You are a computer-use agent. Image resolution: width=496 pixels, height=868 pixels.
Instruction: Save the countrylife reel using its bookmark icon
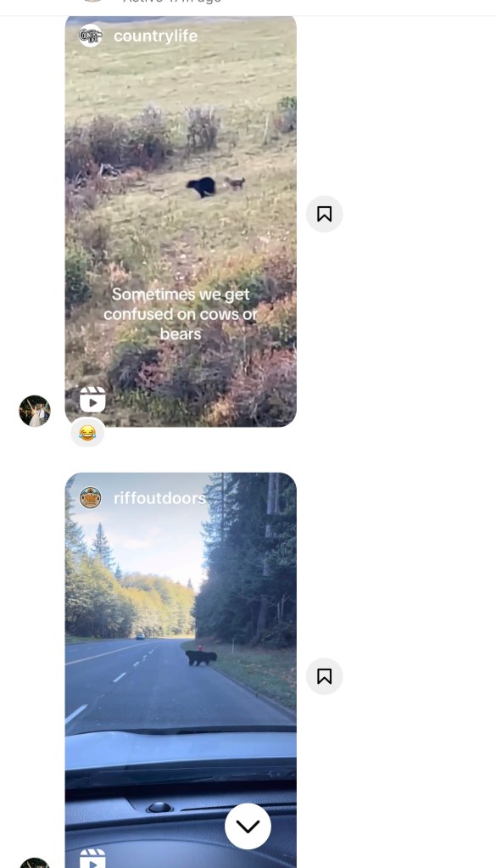click(324, 214)
